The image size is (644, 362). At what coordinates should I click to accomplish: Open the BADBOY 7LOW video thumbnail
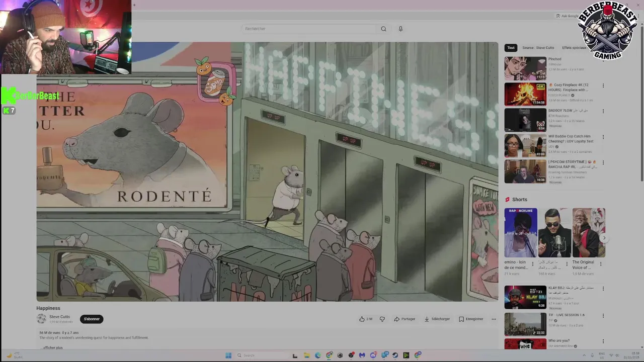click(x=525, y=120)
